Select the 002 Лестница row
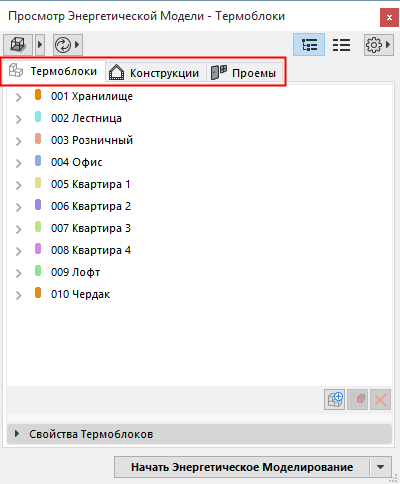 [x=199, y=118]
